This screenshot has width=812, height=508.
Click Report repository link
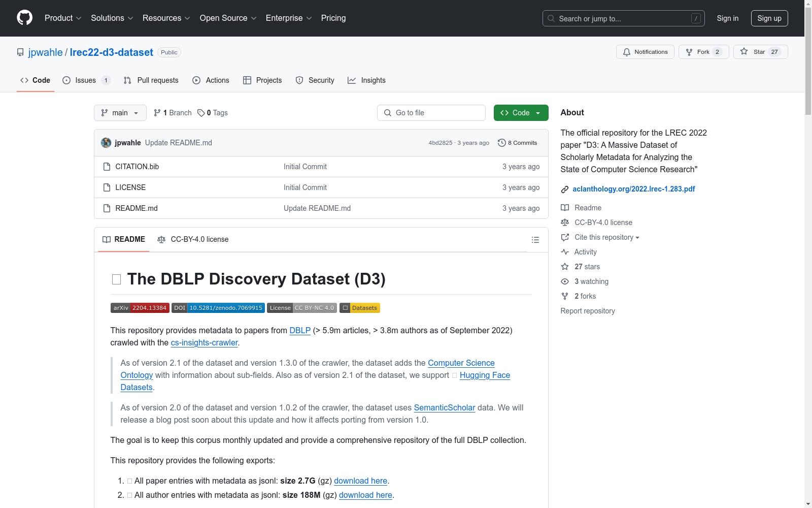tap(588, 311)
